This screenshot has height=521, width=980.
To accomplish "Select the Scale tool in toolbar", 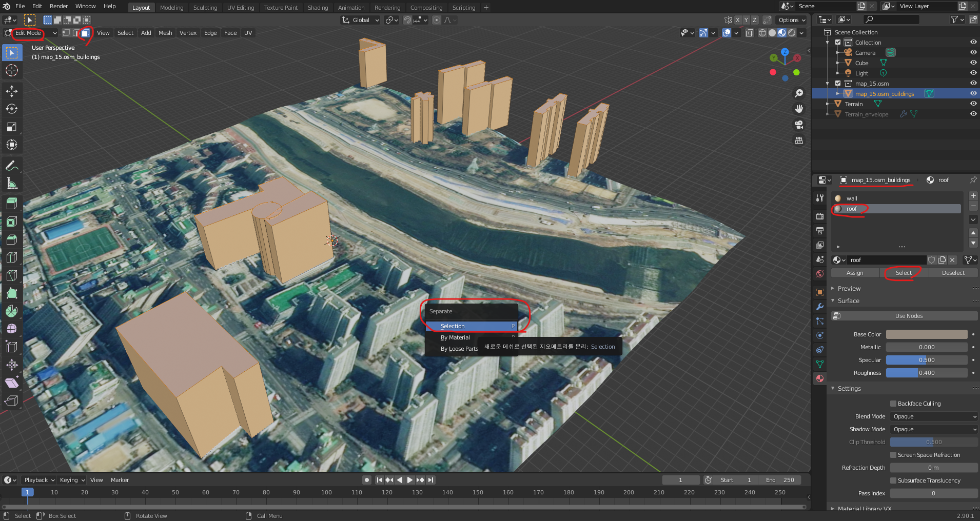I will click(12, 127).
